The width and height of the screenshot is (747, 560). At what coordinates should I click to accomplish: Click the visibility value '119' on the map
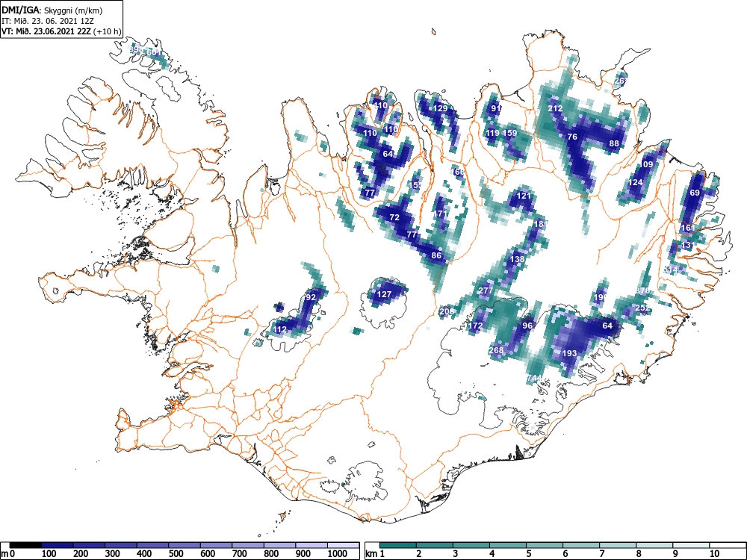click(492, 133)
